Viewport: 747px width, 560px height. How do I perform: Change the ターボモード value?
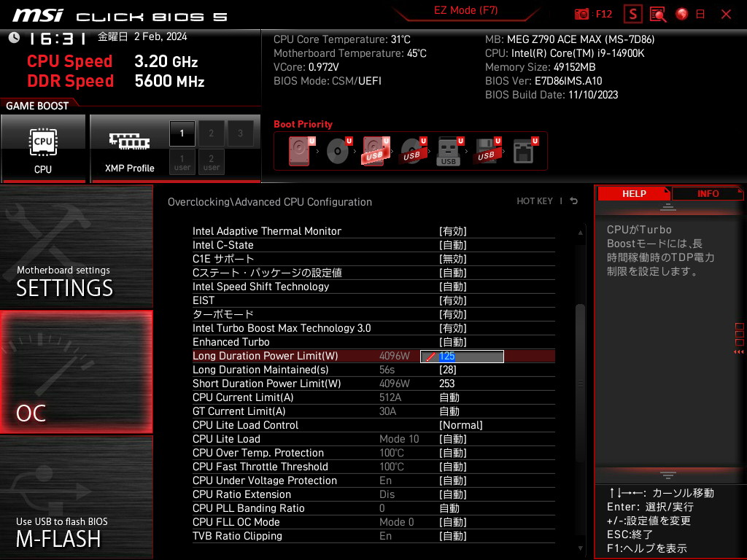(x=452, y=314)
